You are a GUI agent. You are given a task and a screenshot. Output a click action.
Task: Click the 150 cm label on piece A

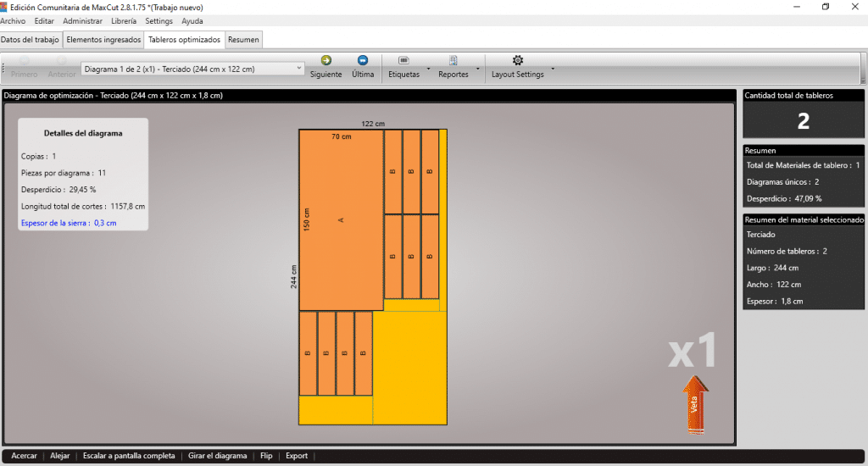307,219
